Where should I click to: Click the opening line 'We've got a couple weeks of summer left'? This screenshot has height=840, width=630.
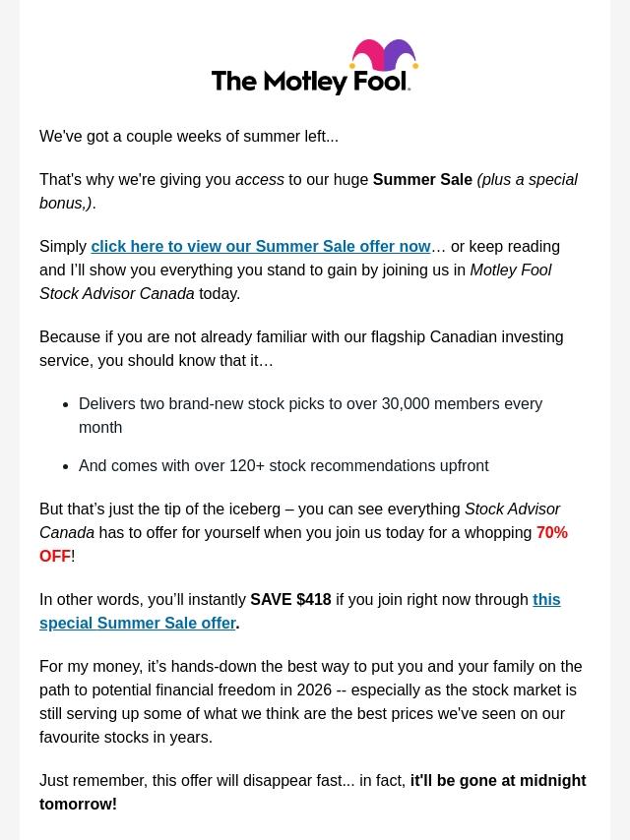(x=189, y=136)
